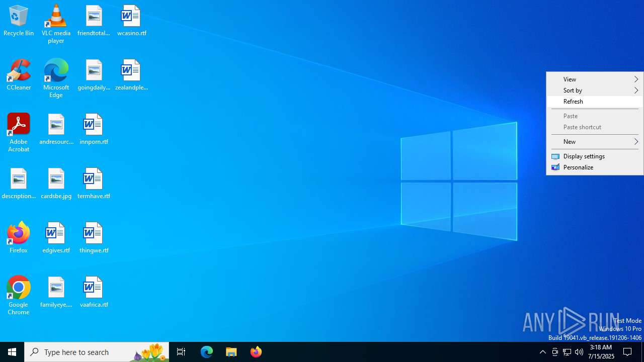Select the familyeye image file icon
The height and width of the screenshot is (362, 644).
[x=56, y=292]
